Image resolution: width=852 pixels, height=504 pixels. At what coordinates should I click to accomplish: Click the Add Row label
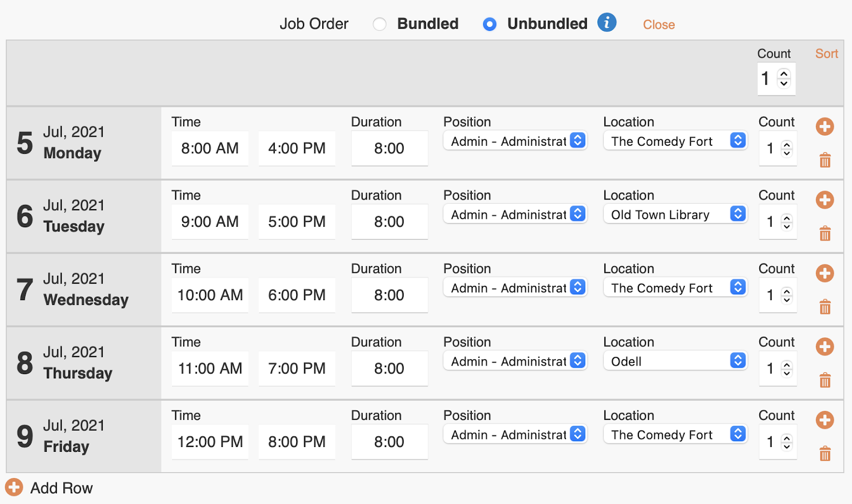click(61, 488)
